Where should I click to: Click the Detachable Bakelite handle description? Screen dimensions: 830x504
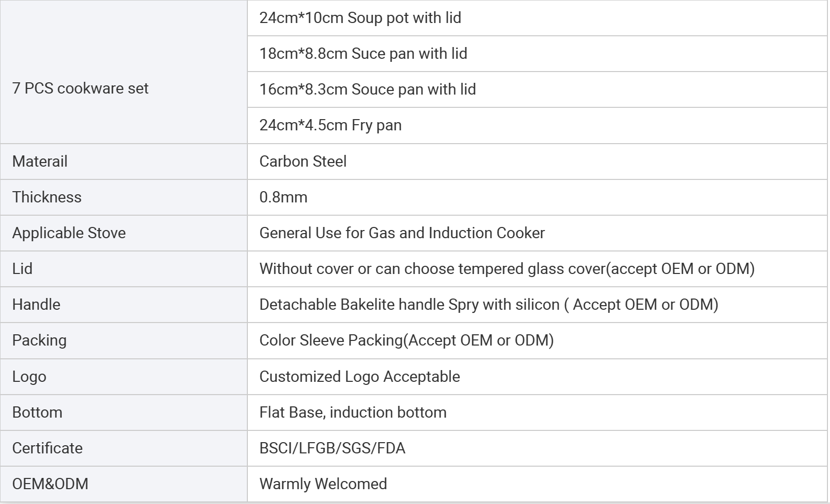(x=489, y=305)
